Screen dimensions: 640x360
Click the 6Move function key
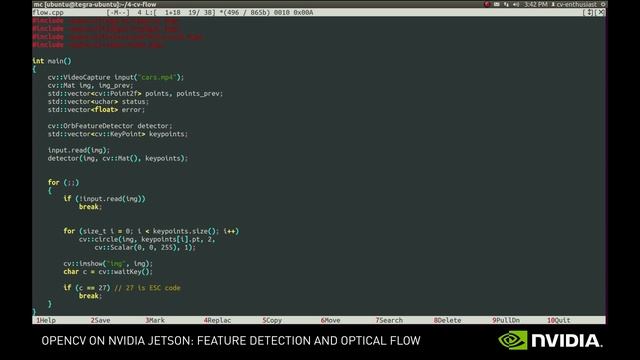click(330, 320)
